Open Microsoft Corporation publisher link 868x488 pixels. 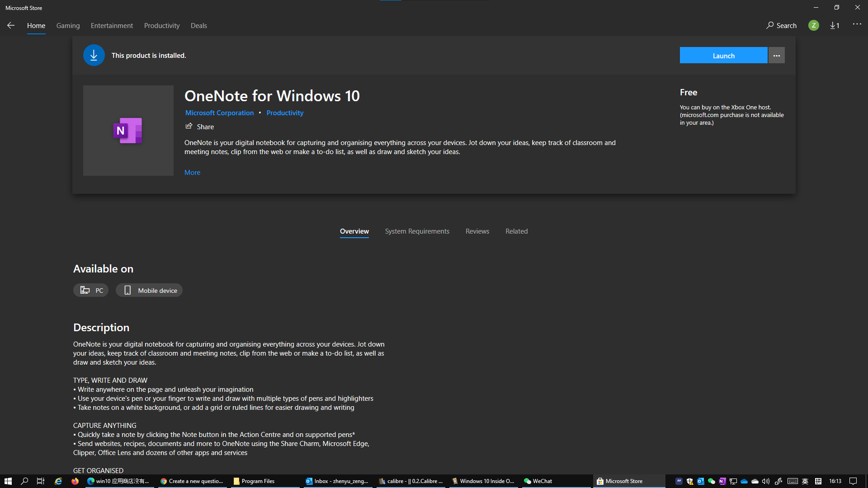219,113
